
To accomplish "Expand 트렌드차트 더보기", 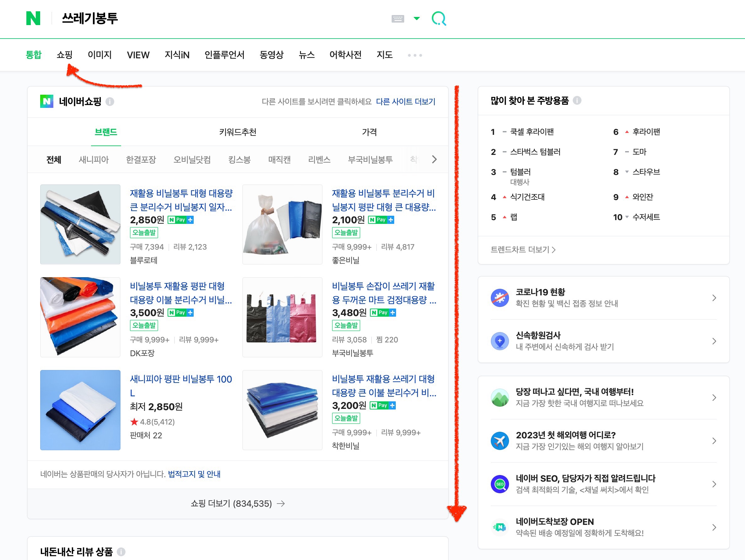I will coord(523,249).
